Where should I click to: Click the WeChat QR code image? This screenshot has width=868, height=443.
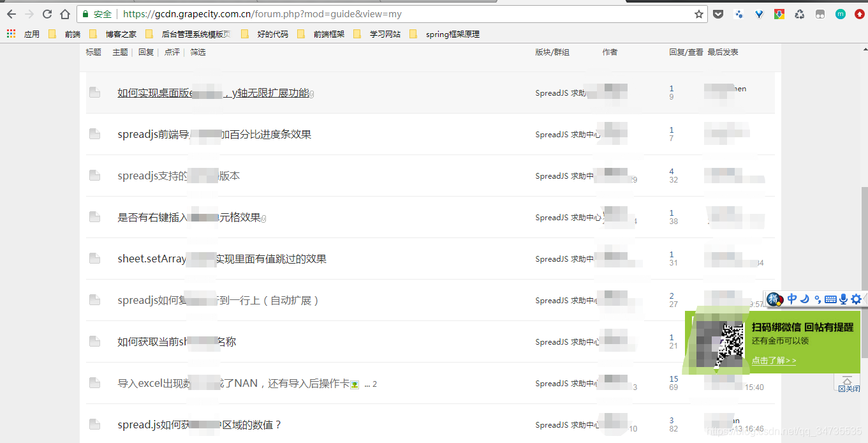pyautogui.click(x=721, y=345)
